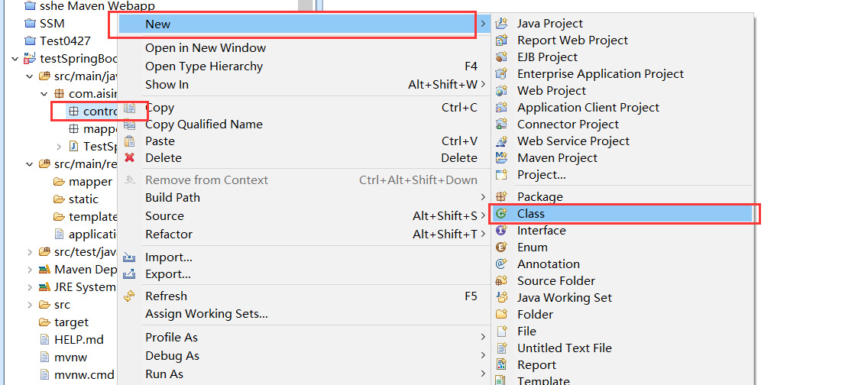
Task: Click the red Delete X icon
Action: (x=130, y=157)
